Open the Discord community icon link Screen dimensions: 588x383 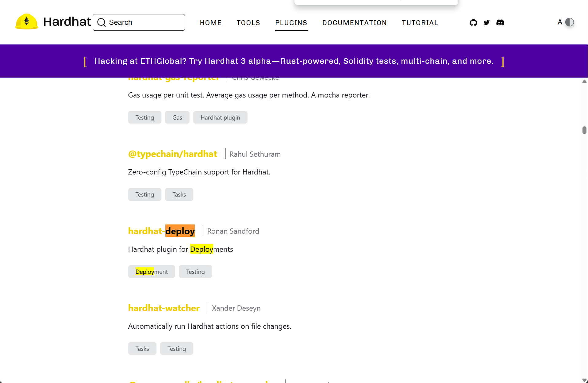pos(500,22)
